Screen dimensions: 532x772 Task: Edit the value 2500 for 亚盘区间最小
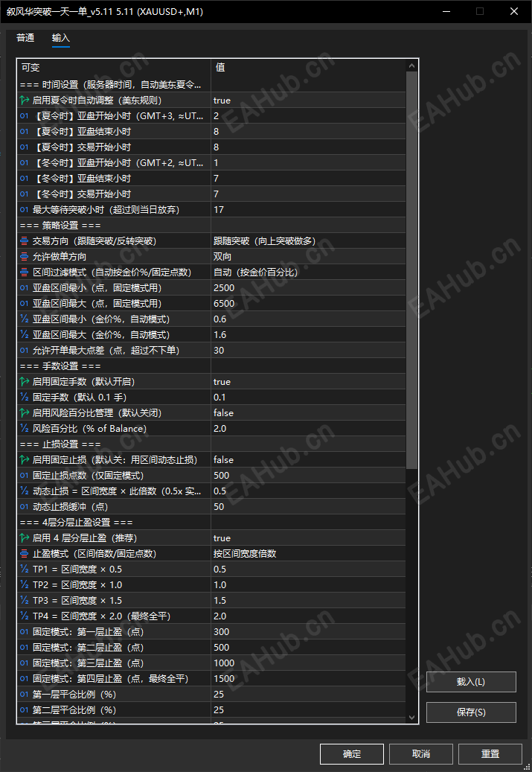[x=308, y=288]
